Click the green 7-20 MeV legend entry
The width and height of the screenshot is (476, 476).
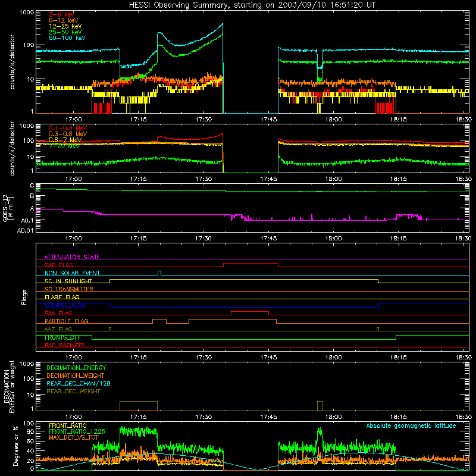pos(64,146)
